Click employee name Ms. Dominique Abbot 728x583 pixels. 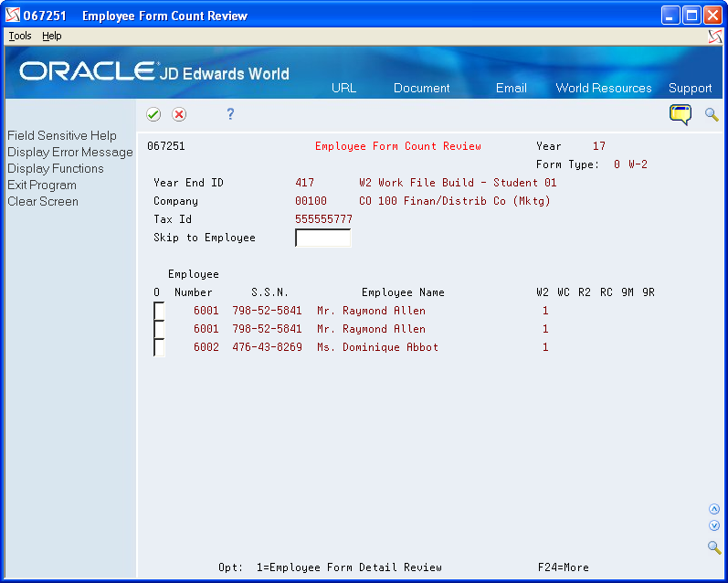point(377,347)
